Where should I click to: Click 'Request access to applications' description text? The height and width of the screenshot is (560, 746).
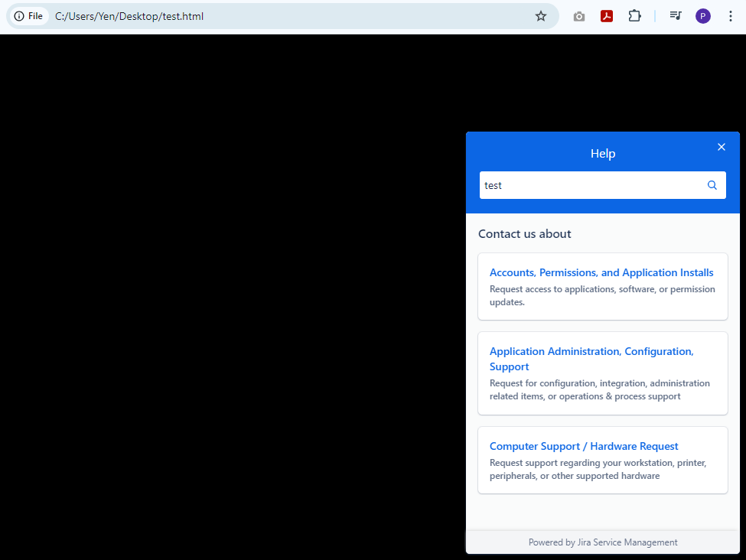coord(602,295)
